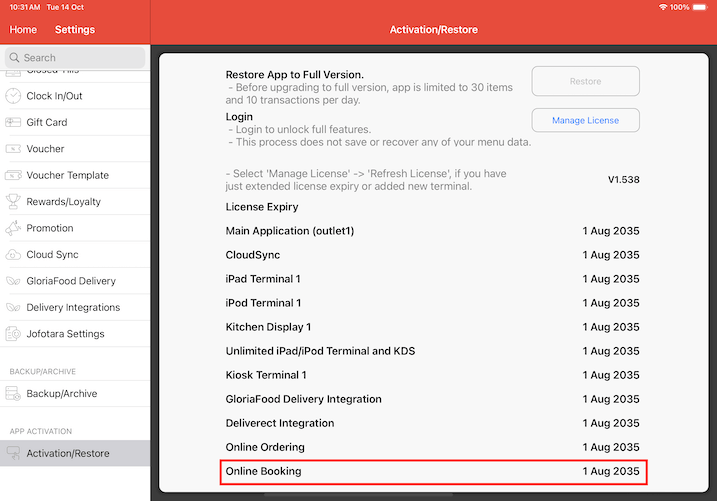The height and width of the screenshot is (501, 717).
Task: Click the License Expiry heading
Action: tap(262, 207)
